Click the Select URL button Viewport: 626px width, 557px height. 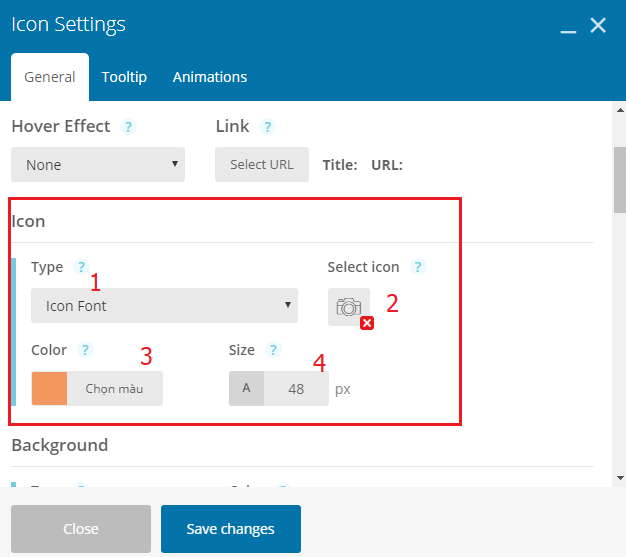pos(262,165)
